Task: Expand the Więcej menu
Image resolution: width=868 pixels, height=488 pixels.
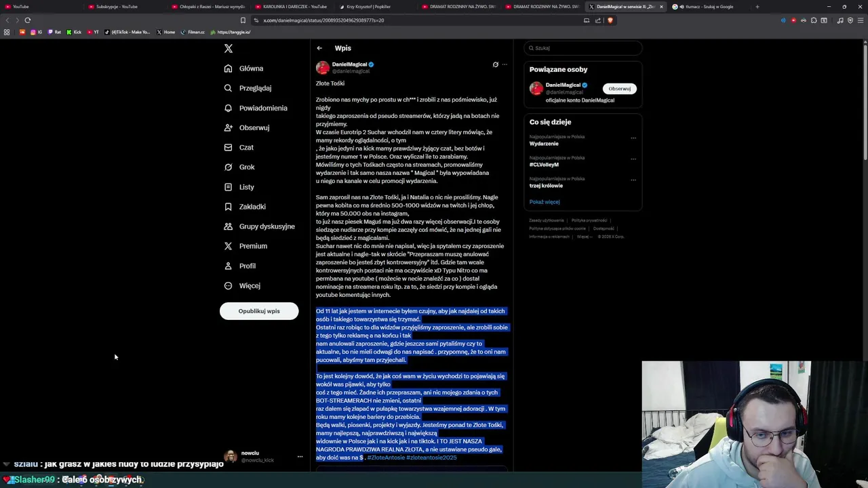Action: pyautogui.click(x=241, y=285)
